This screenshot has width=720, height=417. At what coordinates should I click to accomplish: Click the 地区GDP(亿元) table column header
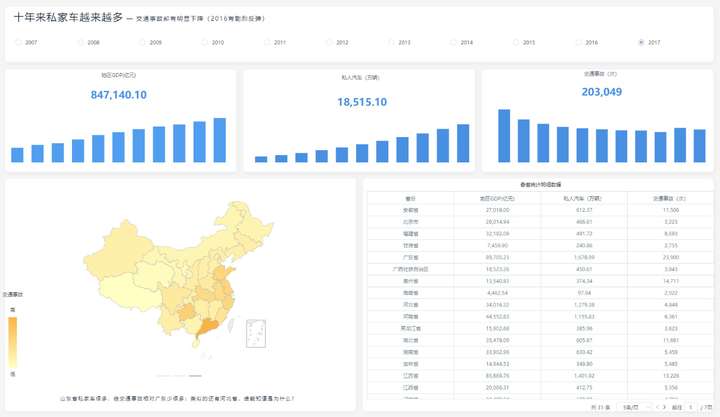497,198
